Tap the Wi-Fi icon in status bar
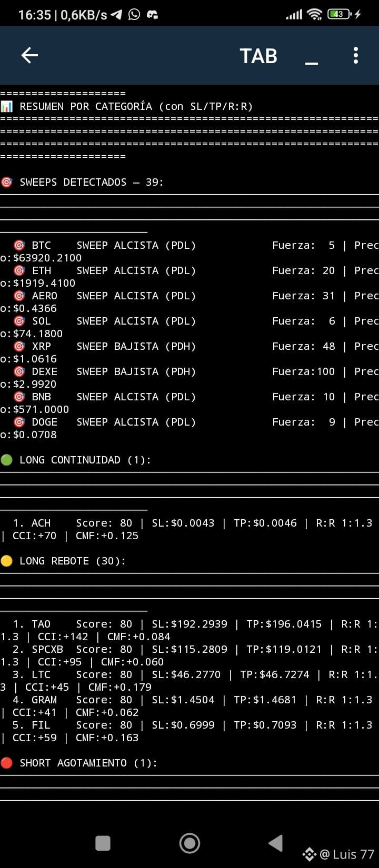 (315, 14)
